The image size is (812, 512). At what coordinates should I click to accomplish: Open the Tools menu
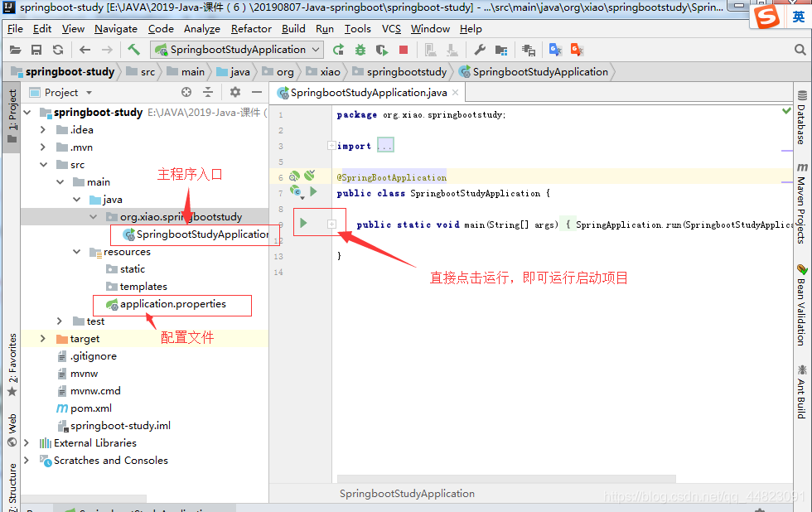[358, 29]
